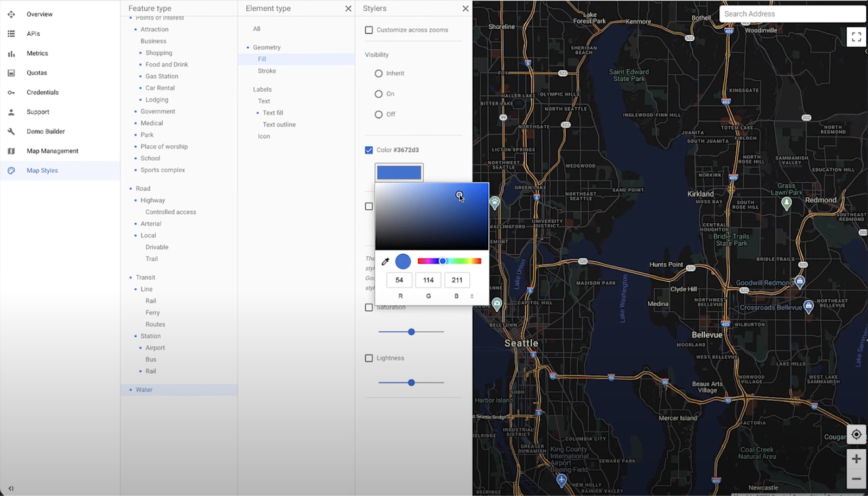The width and height of the screenshot is (868, 496).
Task: Select the Station item under Transit
Action: (x=150, y=336)
